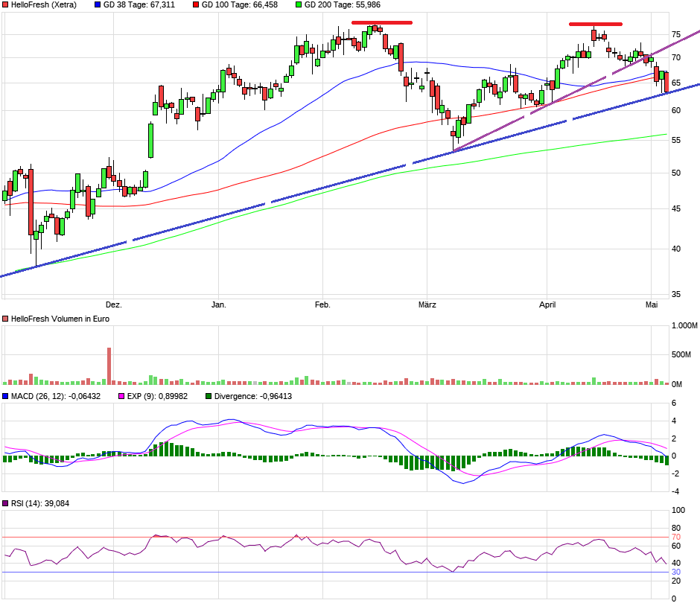Click the volume axis label '1.000M'

[x=684, y=326]
